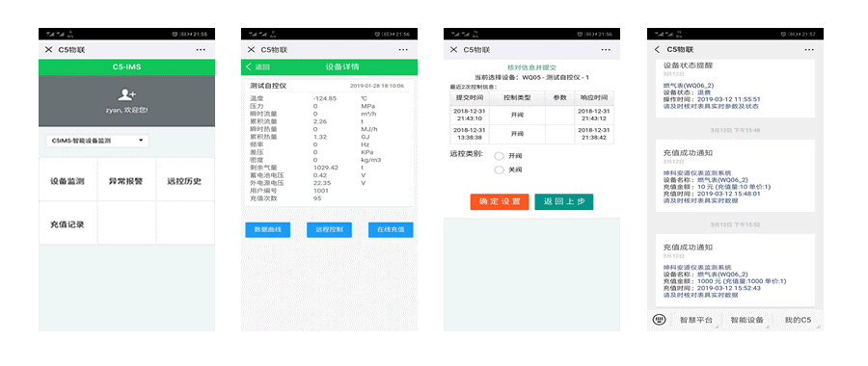Click the orange 确定设置 button
Screen dimensions: 868x366
click(500, 202)
